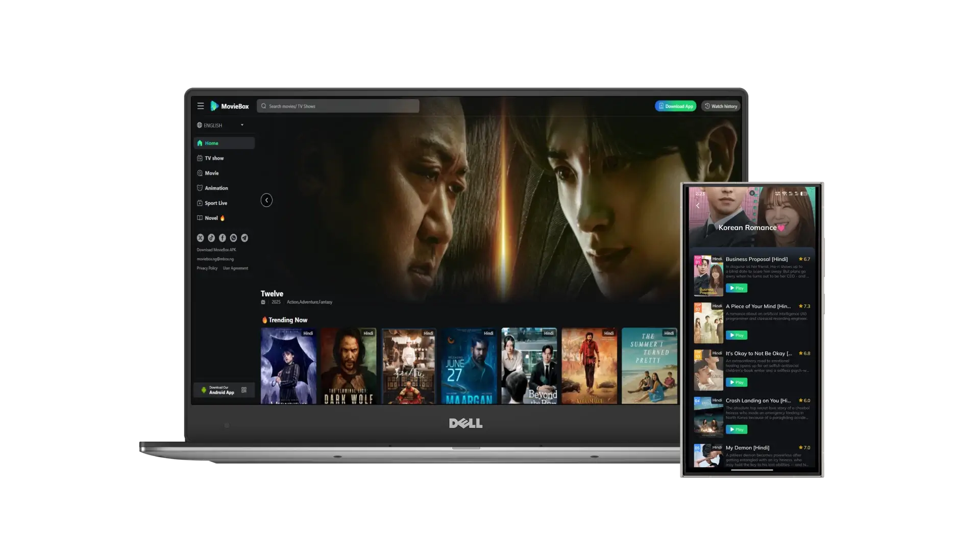Open the X (Twitter) social icon

click(200, 238)
